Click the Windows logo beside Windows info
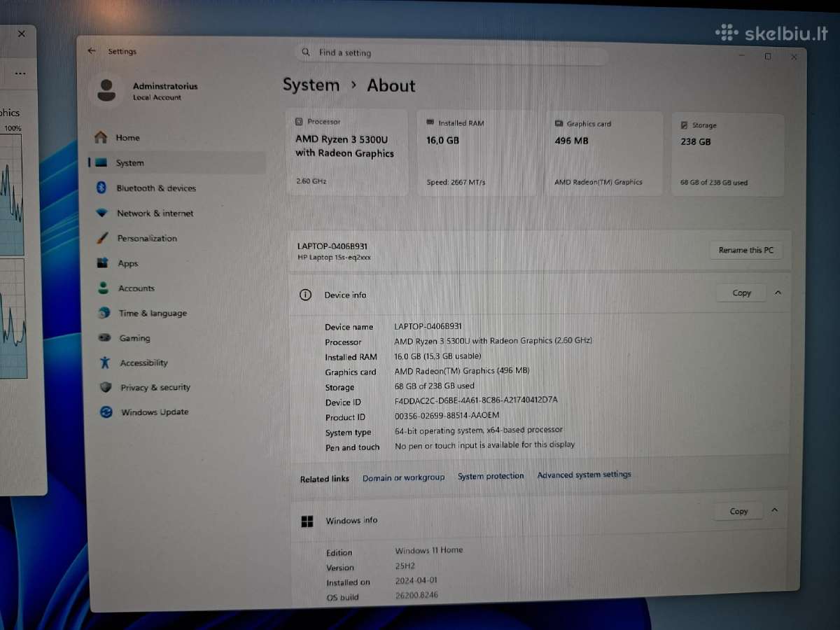 click(x=307, y=521)
